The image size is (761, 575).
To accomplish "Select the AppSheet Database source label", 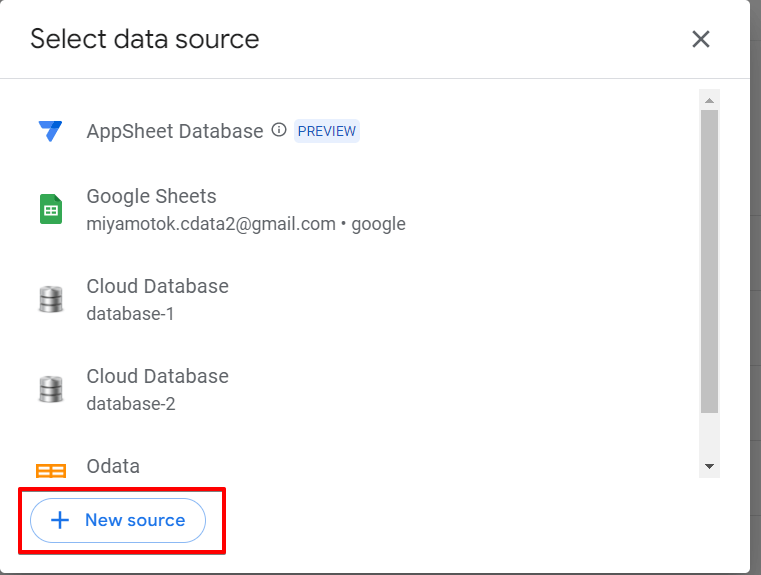I will tap(175, 131).
